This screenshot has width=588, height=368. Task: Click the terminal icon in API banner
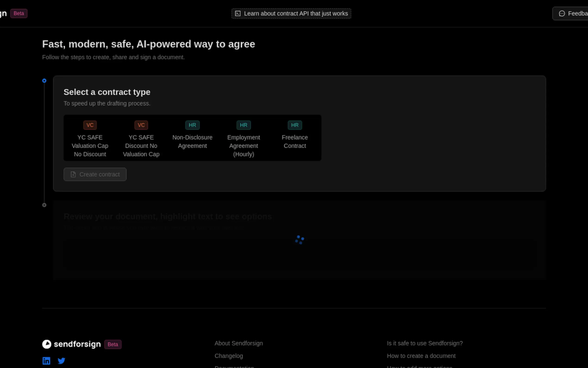238,13
